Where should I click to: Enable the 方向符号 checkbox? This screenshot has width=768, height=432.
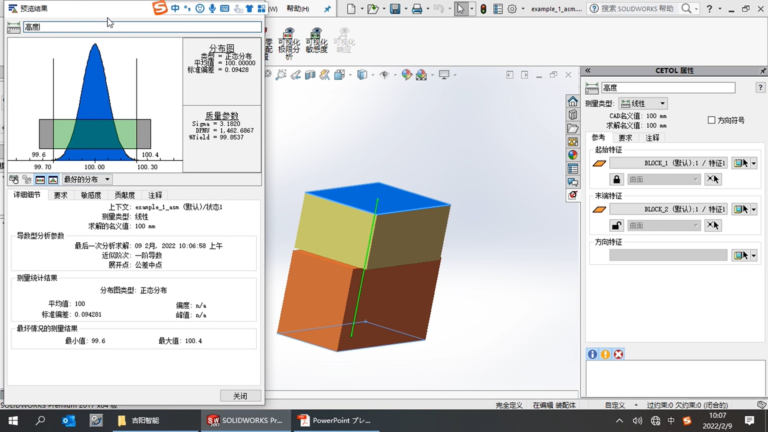[x=711, y=120]
